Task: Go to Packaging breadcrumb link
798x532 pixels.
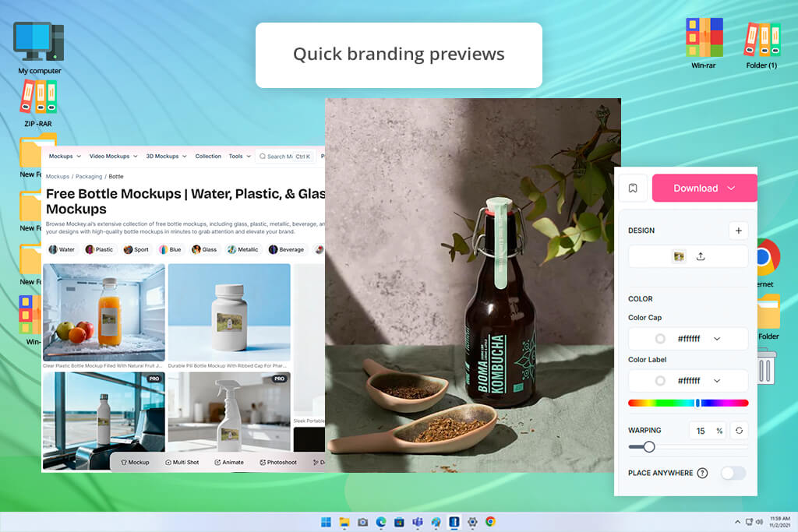Action: (89, 177)
